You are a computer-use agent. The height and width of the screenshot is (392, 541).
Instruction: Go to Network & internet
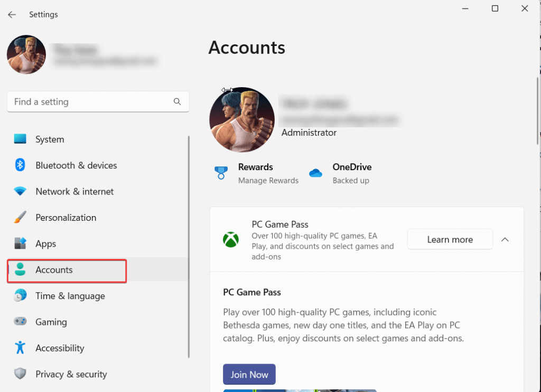point(98,192)
